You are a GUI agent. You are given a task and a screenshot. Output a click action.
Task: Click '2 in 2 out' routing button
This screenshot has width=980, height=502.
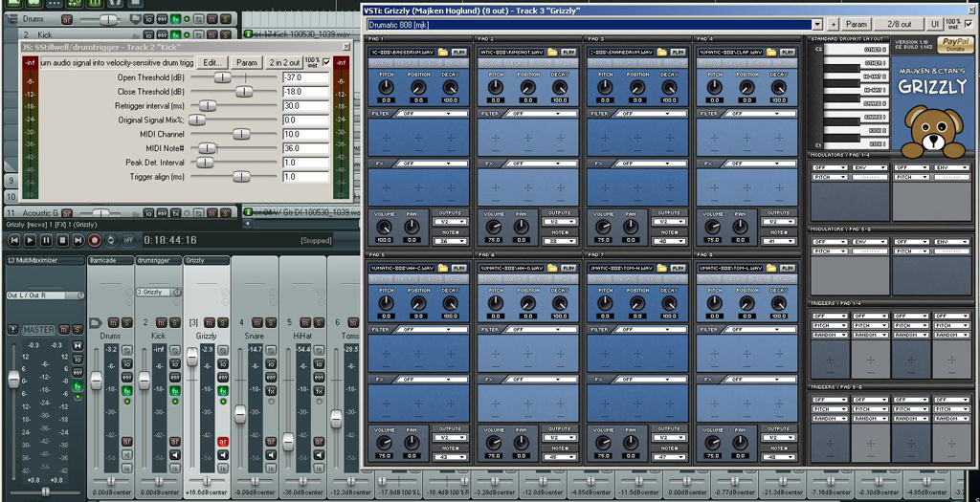click(x=284, y=62)
